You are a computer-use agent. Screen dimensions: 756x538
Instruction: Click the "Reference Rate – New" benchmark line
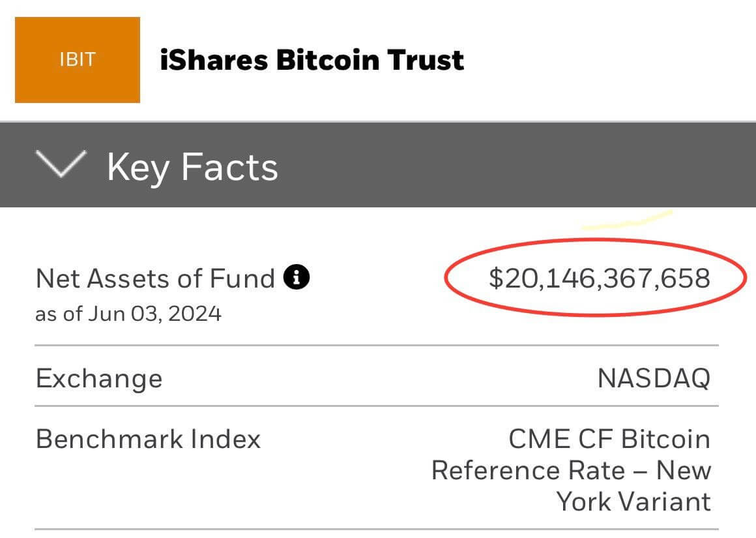coord(571,470)
